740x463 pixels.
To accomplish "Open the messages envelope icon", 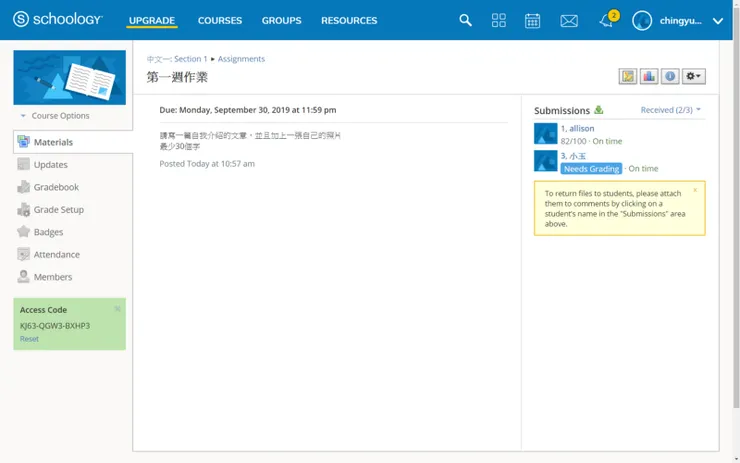I will click(569, 21).
